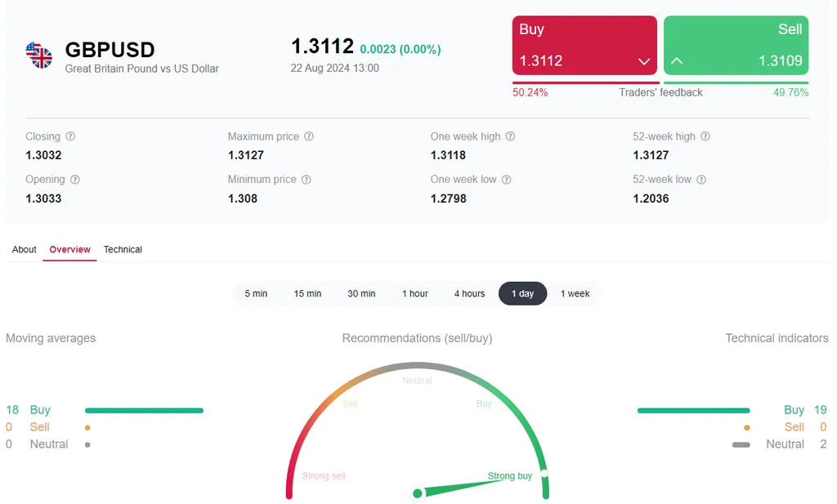
Task: Click the Neutral gauge label
Action: 417,381
